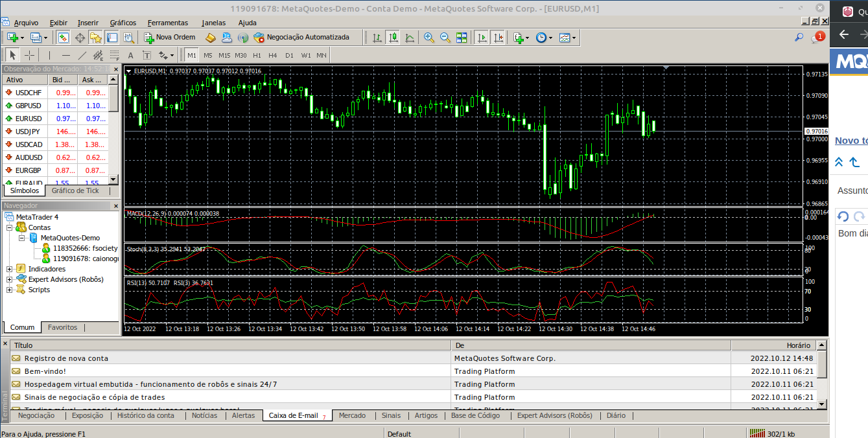Switch to the Favoritos navigator tab

63,327
